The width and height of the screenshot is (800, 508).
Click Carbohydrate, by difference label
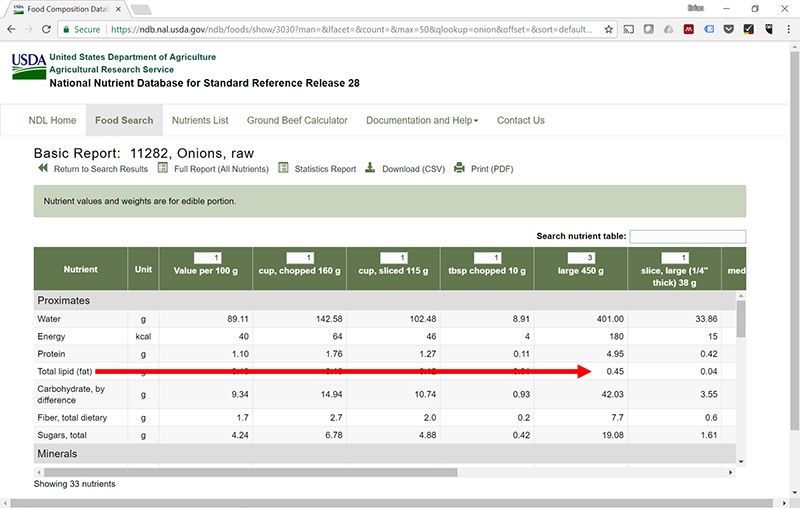(71, 394)
